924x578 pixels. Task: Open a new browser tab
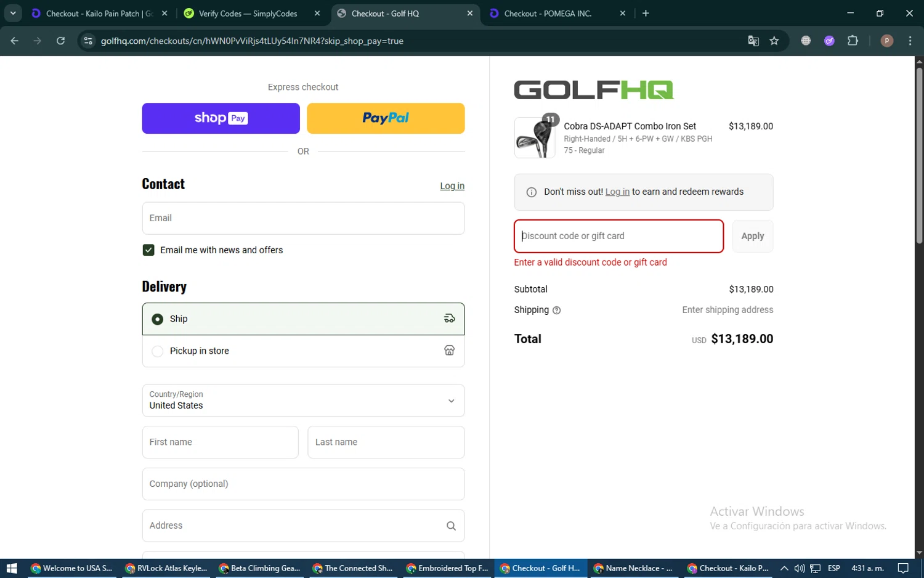[646, 13]
